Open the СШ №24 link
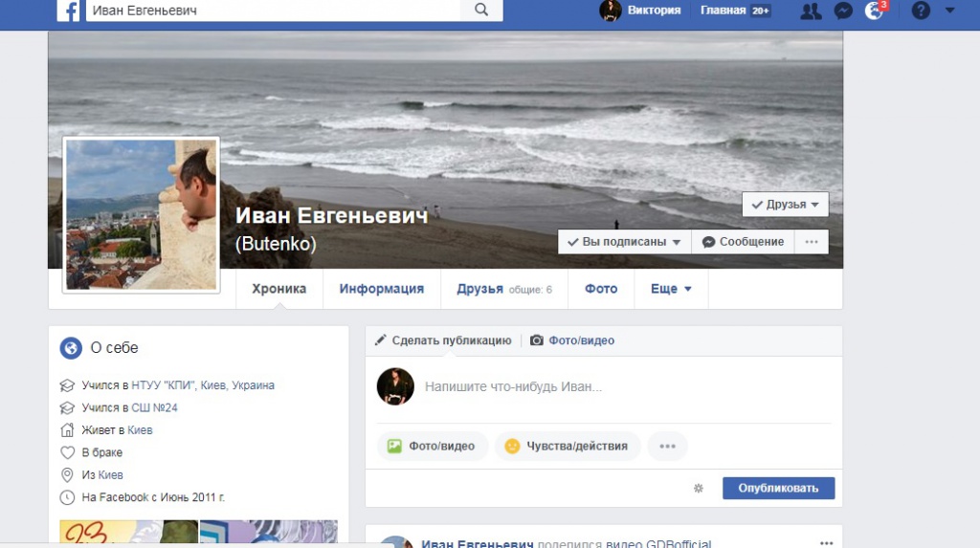 click(154, 408)
